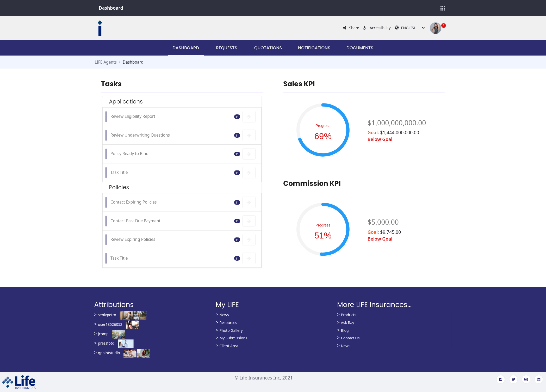Open the LinkedIn footer icon
Screen dimensions: 546x392
pos(538,379)
